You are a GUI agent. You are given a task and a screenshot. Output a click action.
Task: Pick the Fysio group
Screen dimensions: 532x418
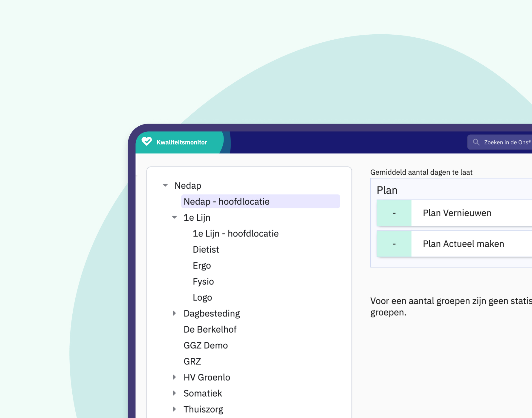203,282
